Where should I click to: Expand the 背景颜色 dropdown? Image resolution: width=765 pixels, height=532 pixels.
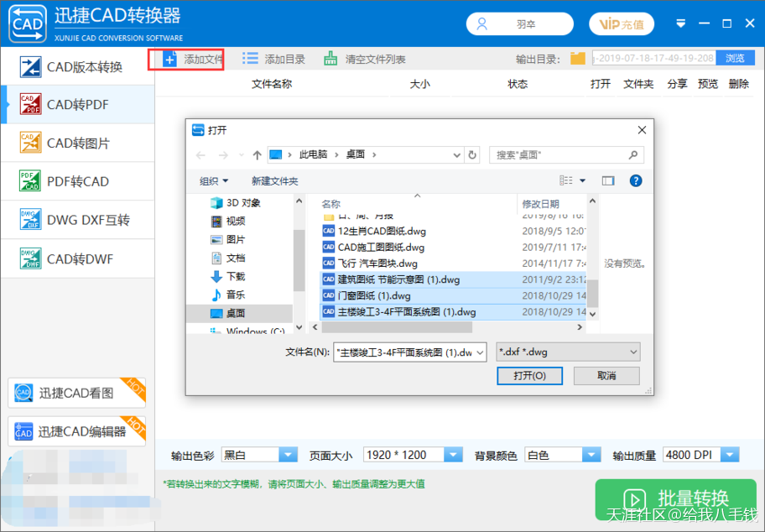591,455
